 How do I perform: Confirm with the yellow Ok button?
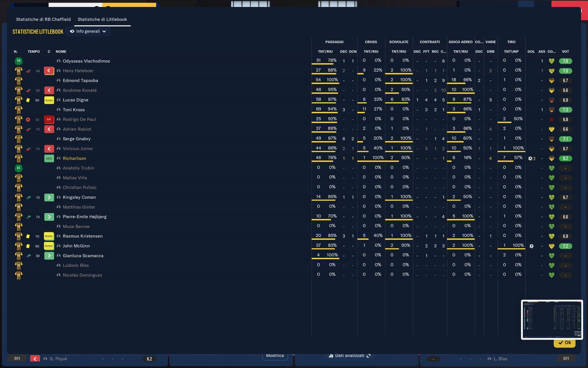565,343
